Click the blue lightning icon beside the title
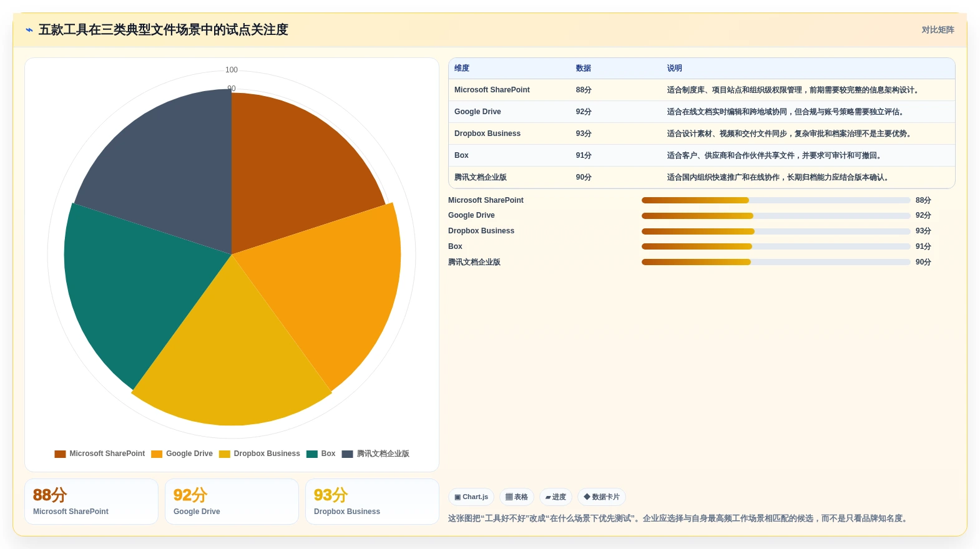This screenshot has width=980, height=549. 29,30
